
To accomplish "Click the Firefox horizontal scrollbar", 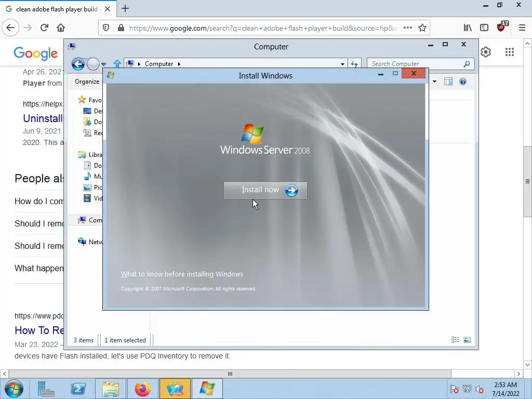I will pos(230,374).
